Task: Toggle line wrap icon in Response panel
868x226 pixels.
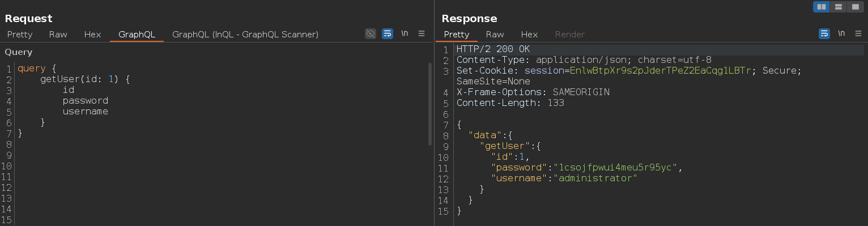Action: [824, 34]
